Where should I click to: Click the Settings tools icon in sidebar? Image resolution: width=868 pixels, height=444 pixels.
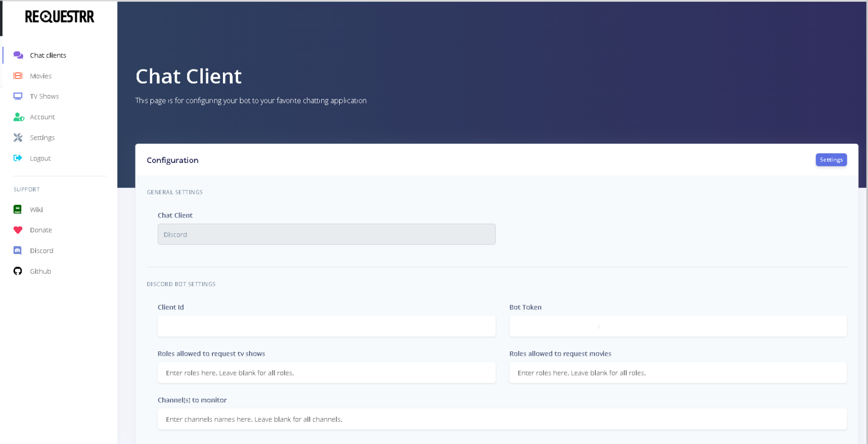pos(18,138)
